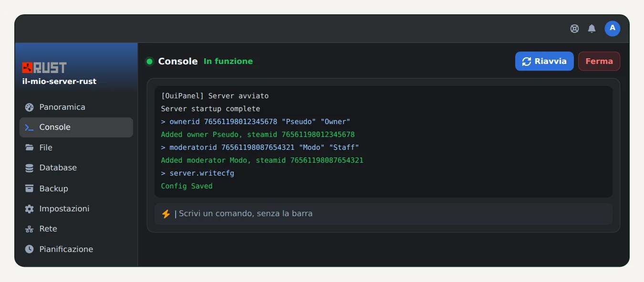Click the "Server startup complete" log line
Screen dimensions: 644x282
pos(210,109)
